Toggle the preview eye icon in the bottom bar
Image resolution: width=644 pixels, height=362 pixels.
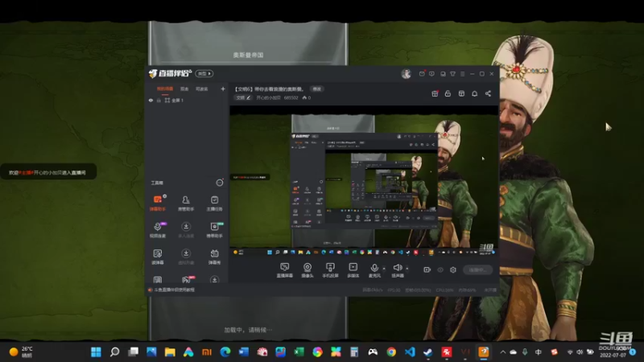pyautogui.click(x=440, y=269)
